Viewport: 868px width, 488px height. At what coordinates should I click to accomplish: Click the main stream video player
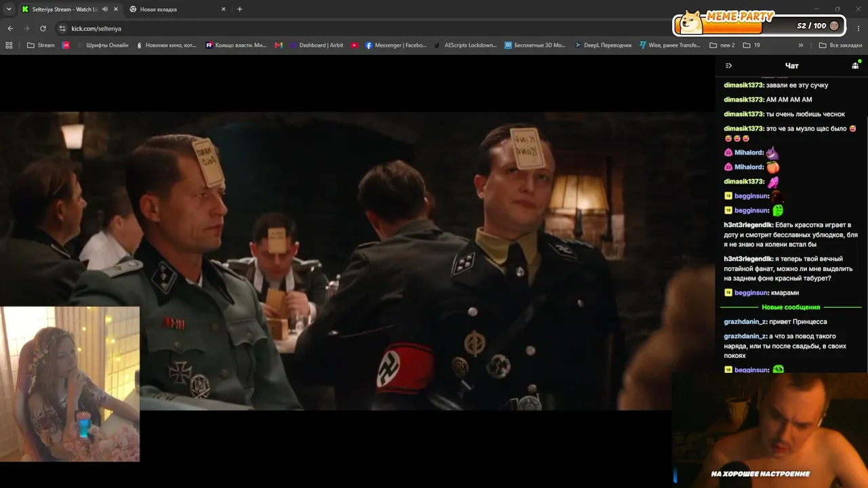pyautogui.click(x=357, y=261)
